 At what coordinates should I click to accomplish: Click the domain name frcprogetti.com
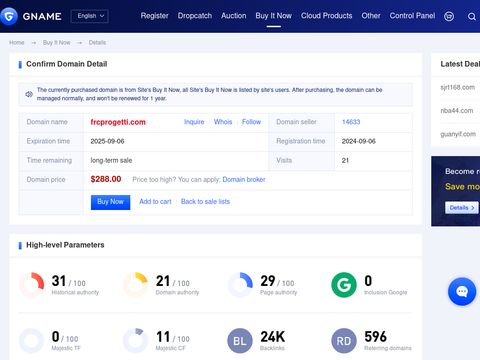[x=118, y=122]
